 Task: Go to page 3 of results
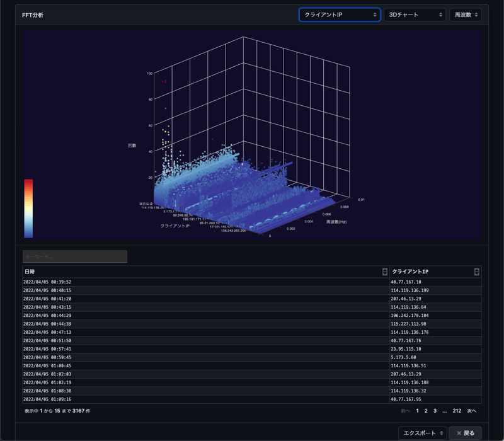click(x=435, y=411)
